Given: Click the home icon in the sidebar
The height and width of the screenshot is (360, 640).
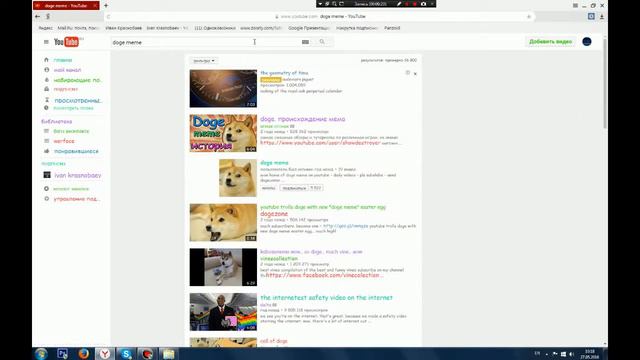Looking at the screenshot, I should pos(46,60).
